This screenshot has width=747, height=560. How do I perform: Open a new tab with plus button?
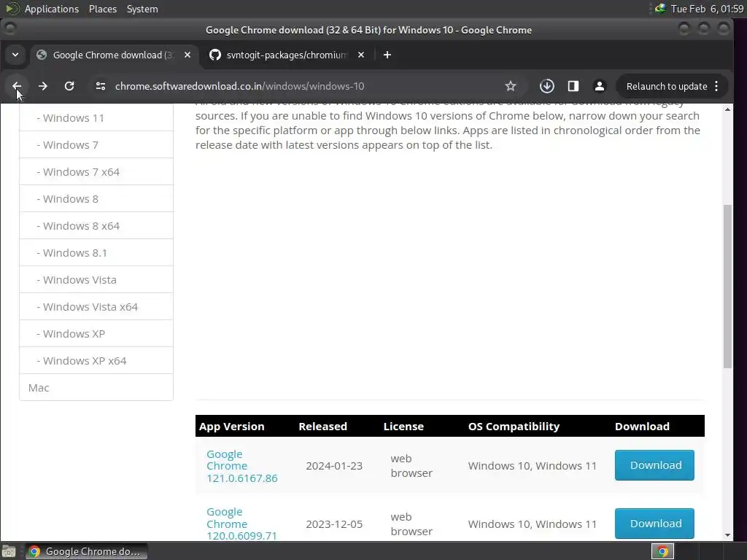pyautogui.click(x=387, y=55)
